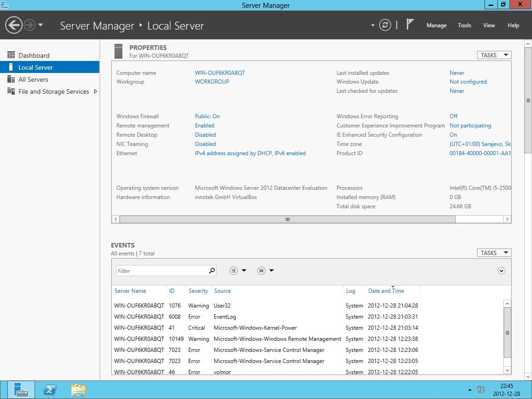Open the Help menu
This screenshot has width=532, height=399.
(x=514, y=25)
